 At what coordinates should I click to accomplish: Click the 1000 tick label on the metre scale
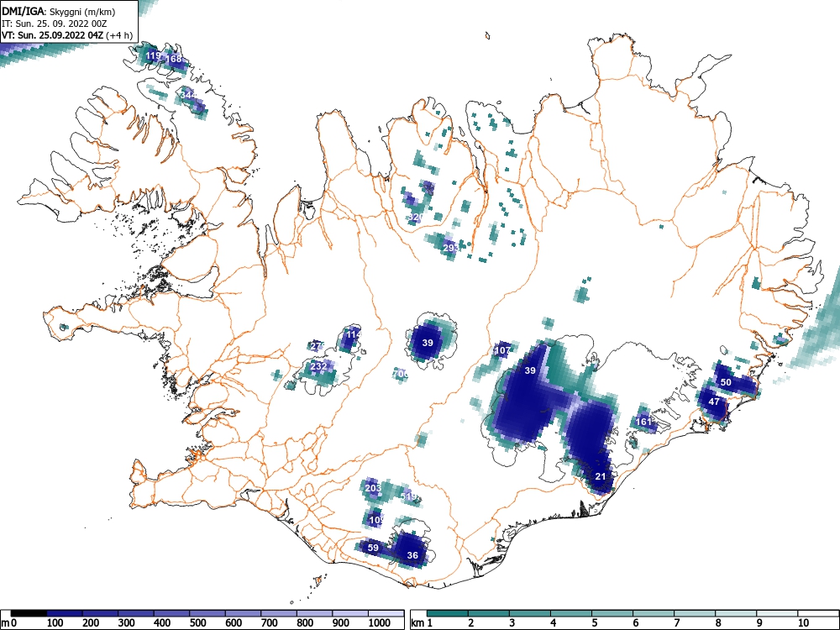380,622
